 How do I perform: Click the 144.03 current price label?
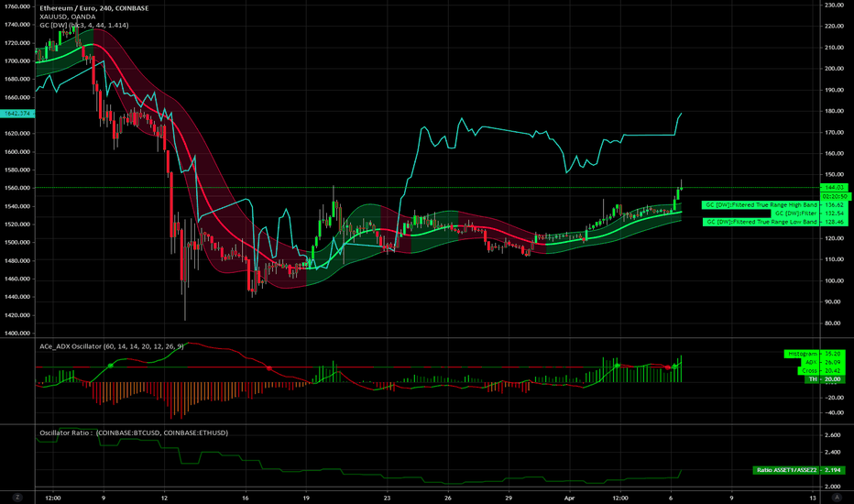(834, 188)
